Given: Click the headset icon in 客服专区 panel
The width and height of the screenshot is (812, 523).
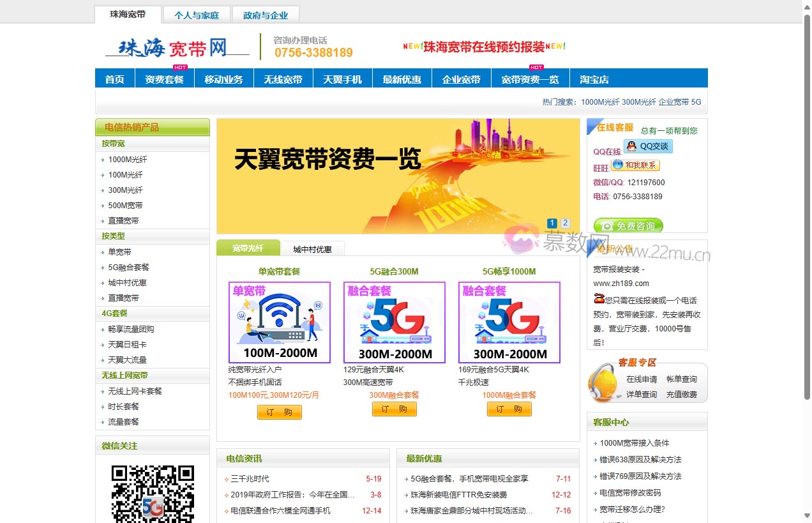Looking at the screenshot, I should coord(603,382).
